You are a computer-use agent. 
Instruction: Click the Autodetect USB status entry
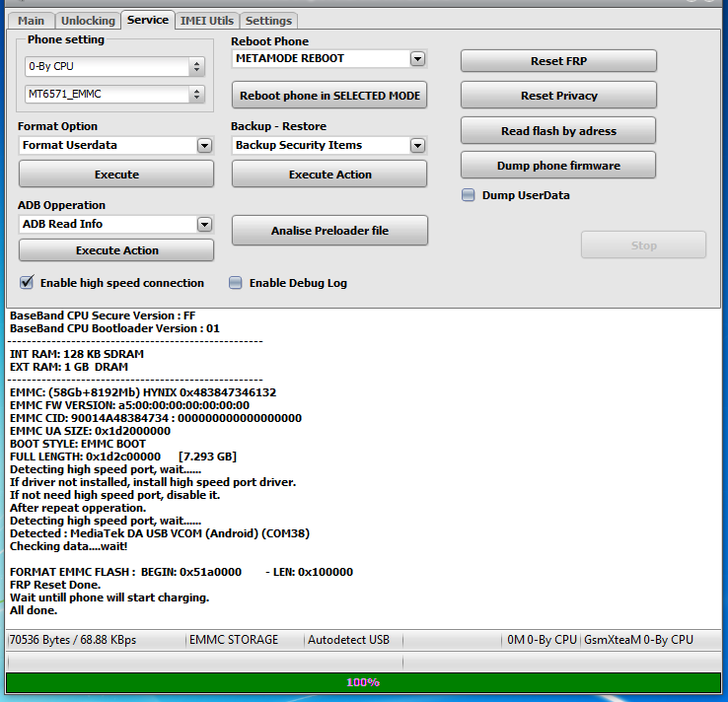(x=348, y=640)
